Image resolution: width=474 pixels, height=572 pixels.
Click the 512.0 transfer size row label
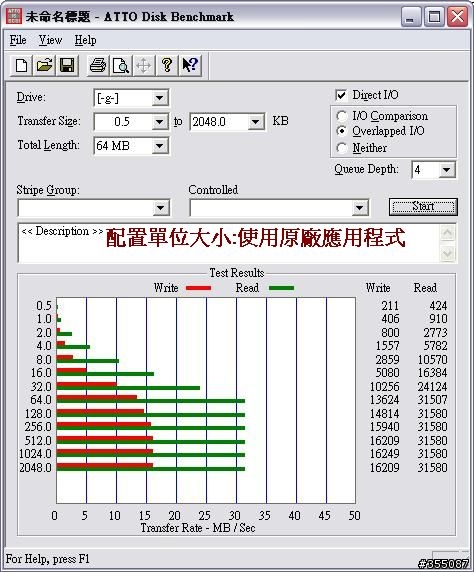[38, 441]
